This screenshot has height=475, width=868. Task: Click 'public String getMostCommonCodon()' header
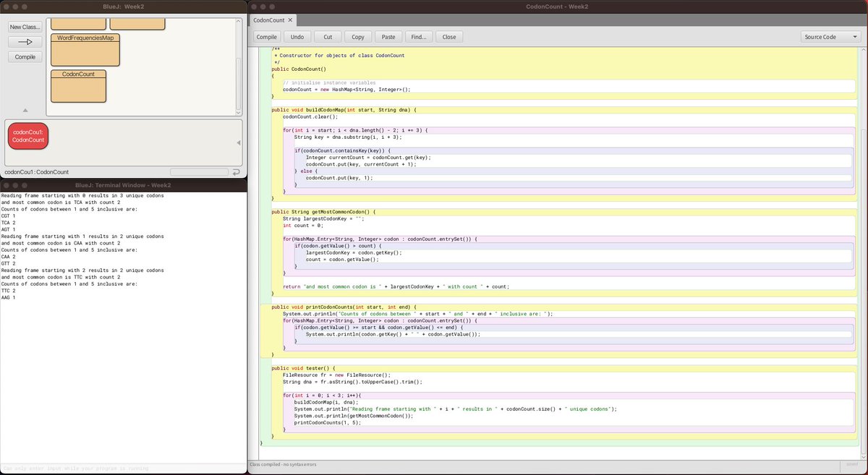point(323,212)
